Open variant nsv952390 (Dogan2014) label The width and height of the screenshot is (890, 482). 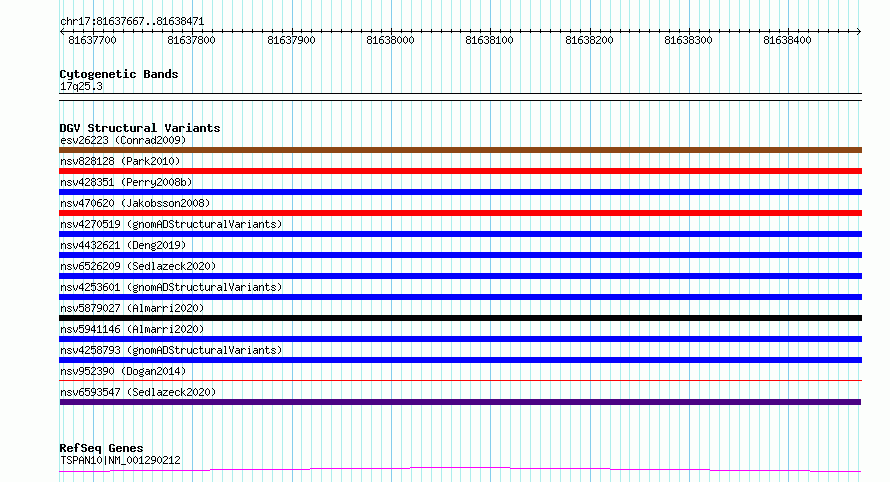tap(123, 371)
